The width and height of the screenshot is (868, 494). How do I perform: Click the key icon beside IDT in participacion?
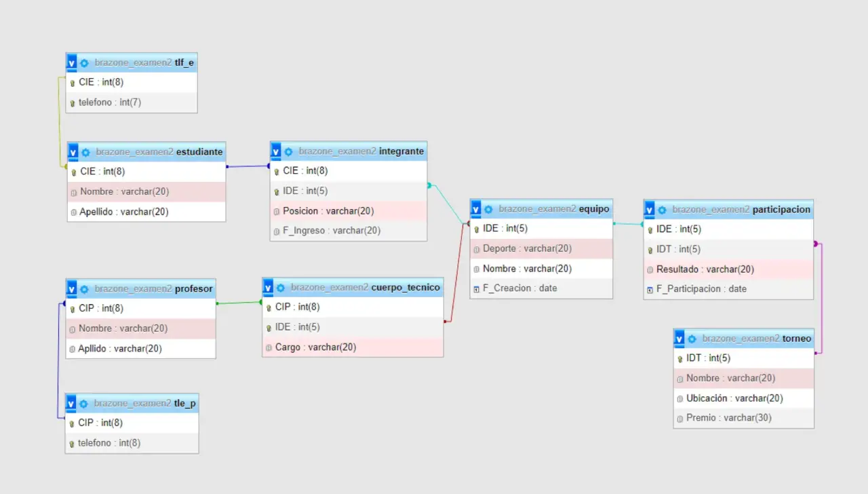[x=650, y=250]
